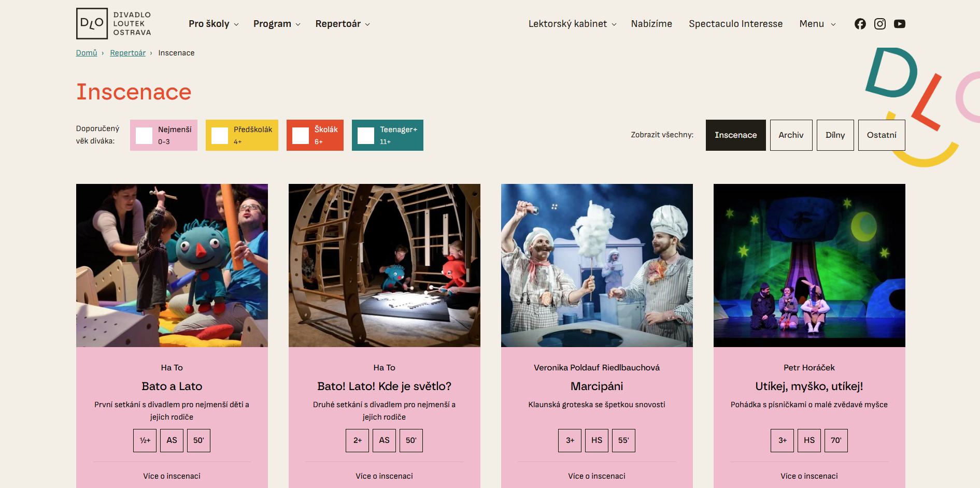Toggle the Předškolák 4+ age checkbox
Viewport: 980px width, 488px height.
tap(220, 136)
